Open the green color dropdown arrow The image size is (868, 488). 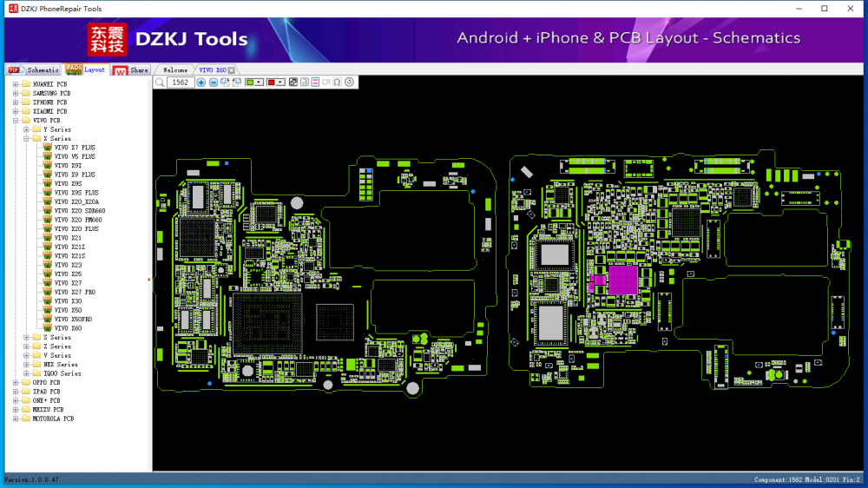[x=259, y=82]
